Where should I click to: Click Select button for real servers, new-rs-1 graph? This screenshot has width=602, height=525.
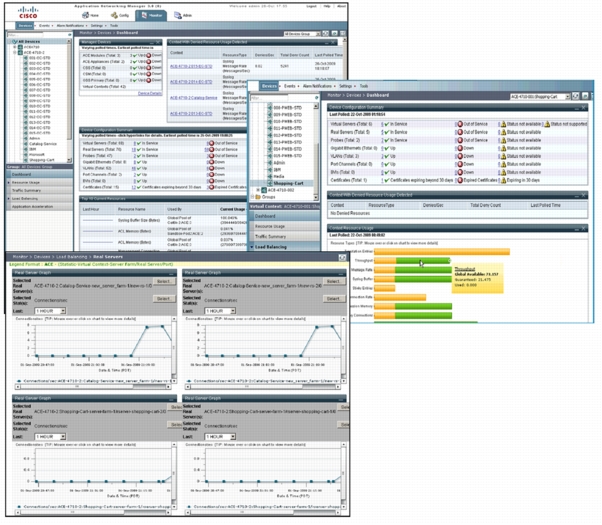click(x=164, y=282)
